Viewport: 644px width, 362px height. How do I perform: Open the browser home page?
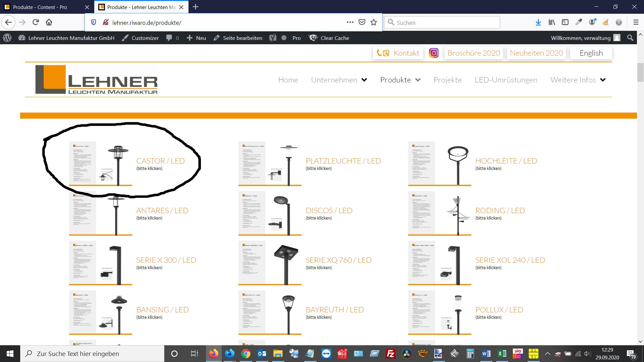click(49, 22)
